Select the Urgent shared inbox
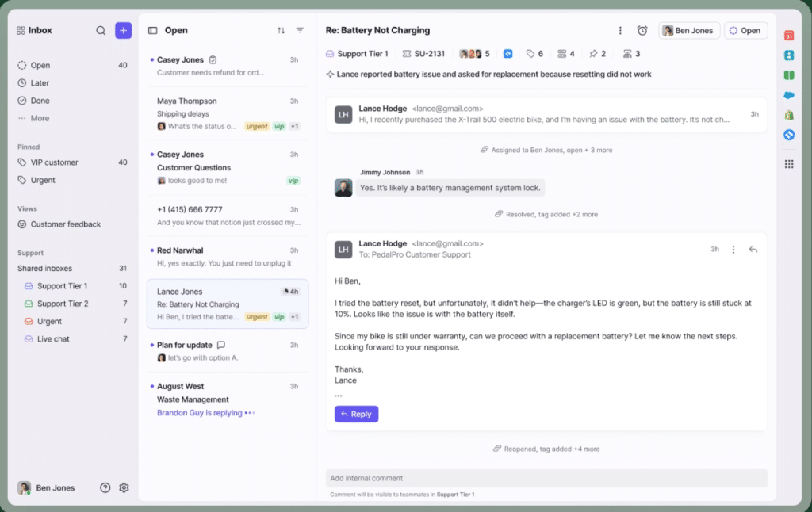 [75, 321]
